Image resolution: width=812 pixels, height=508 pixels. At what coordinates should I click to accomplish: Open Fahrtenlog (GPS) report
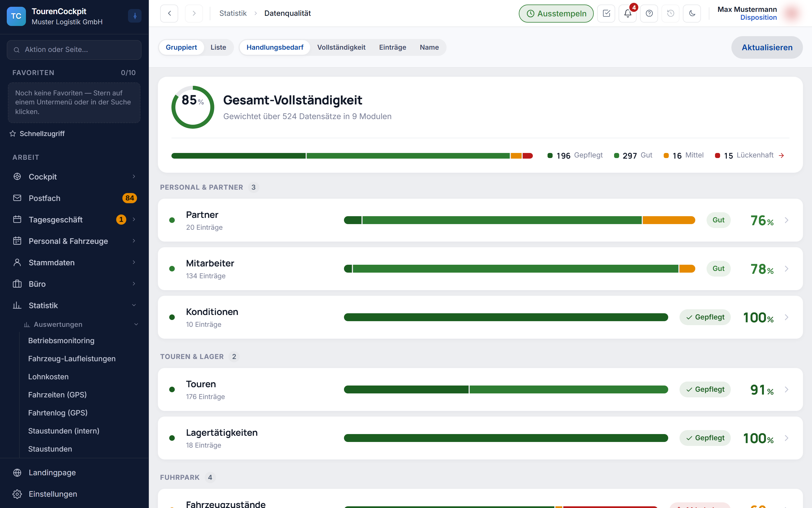pos(58,413)
